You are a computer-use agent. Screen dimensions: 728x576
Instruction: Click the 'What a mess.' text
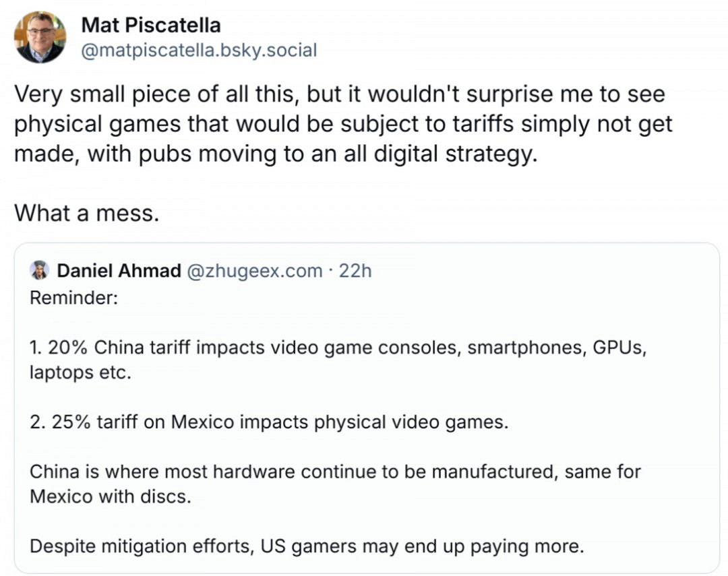pyautogui.click(x=87, y=213)
